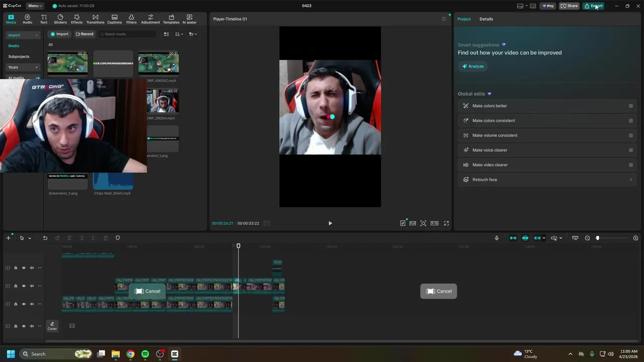
Task: Toggle Make colors consistent
Action: click(x=631, y=121)
